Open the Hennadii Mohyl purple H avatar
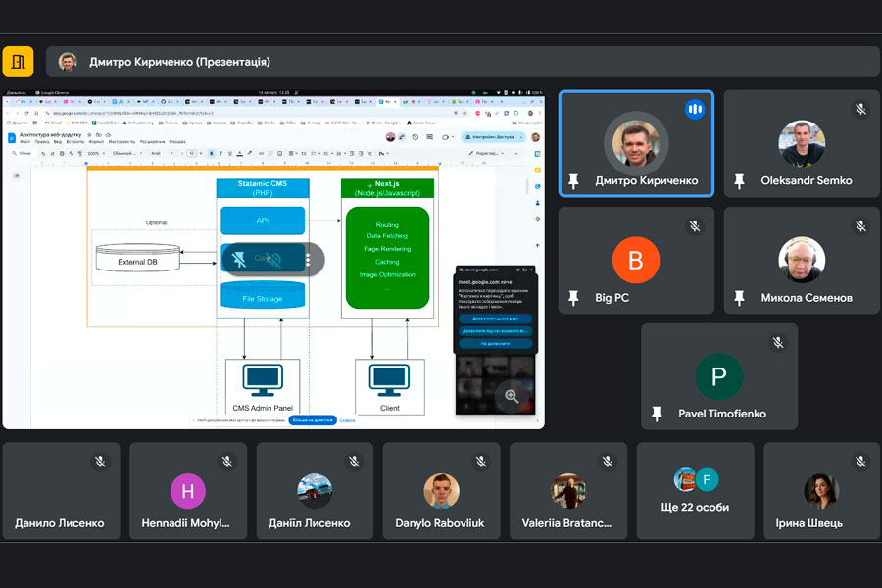Screen dimensions: 882x588 (x=188, y=491)
